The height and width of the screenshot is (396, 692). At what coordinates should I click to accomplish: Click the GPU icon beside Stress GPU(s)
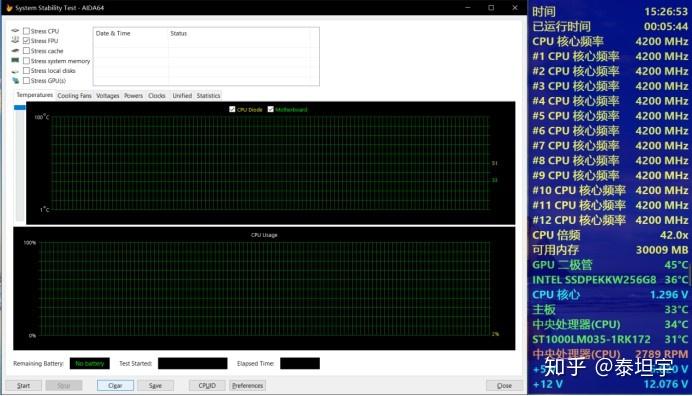(x=15, y=80)
